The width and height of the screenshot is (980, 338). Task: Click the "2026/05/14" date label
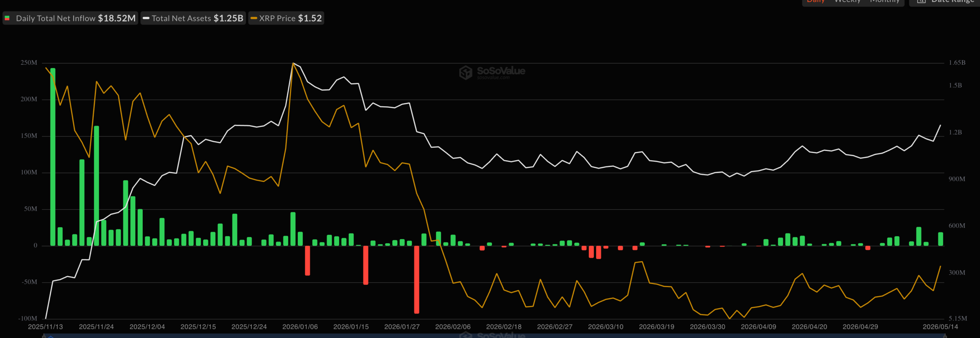pyautogui.click(x=940, y=327)
